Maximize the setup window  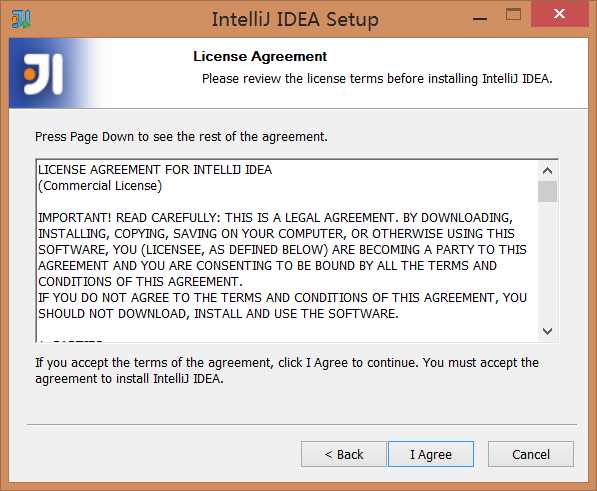click(x=513, y=15)
